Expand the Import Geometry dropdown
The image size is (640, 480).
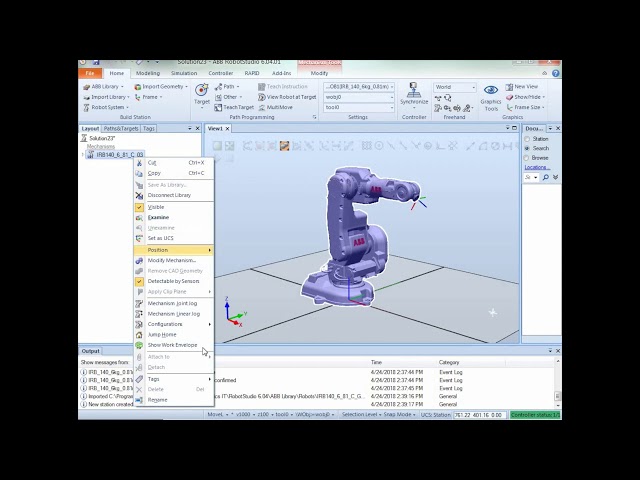point(187,87)
